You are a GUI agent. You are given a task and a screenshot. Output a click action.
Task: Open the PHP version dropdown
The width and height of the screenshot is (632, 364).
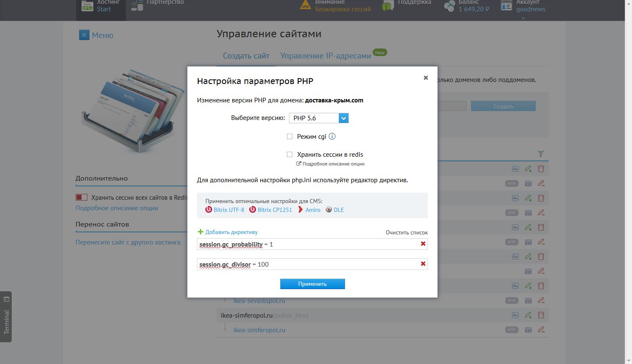click(343, 118)
